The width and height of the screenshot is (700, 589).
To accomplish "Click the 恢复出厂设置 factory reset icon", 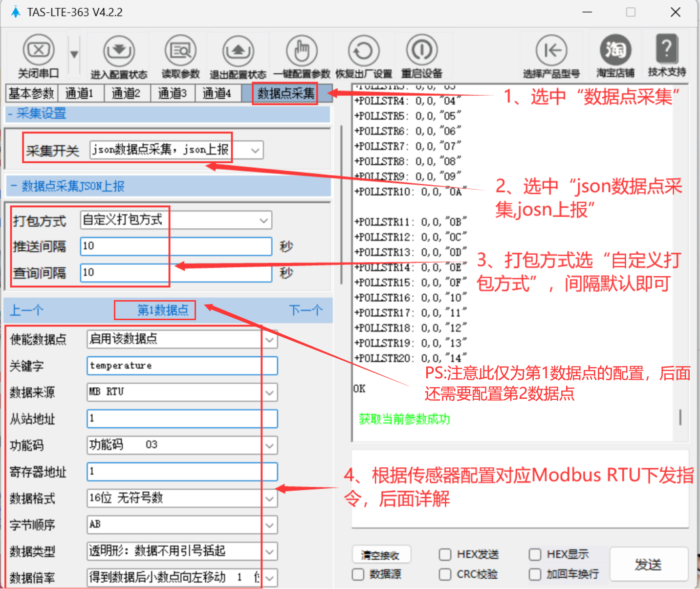I will (x=363, y=50).
